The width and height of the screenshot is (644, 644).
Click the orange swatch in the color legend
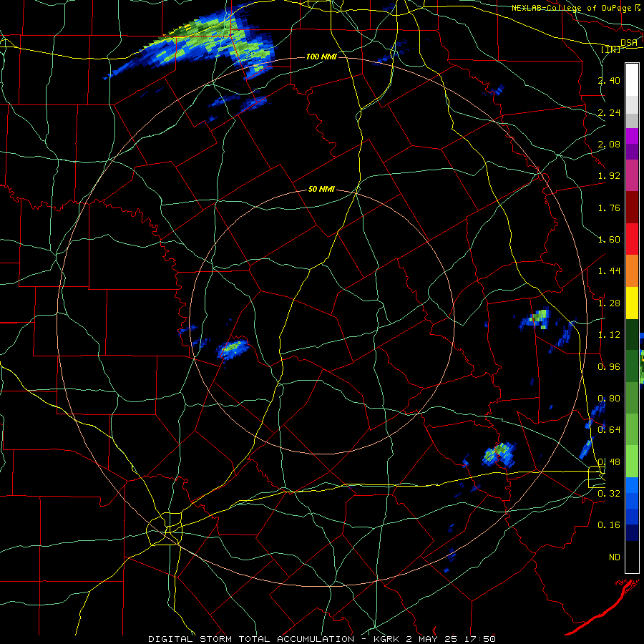[632, 271]
